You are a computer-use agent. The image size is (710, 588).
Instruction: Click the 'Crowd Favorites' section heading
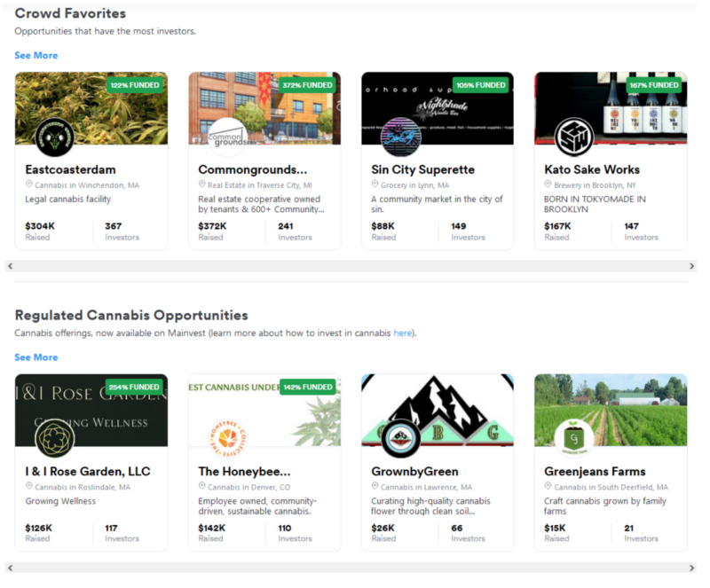[x=70, y=13]
